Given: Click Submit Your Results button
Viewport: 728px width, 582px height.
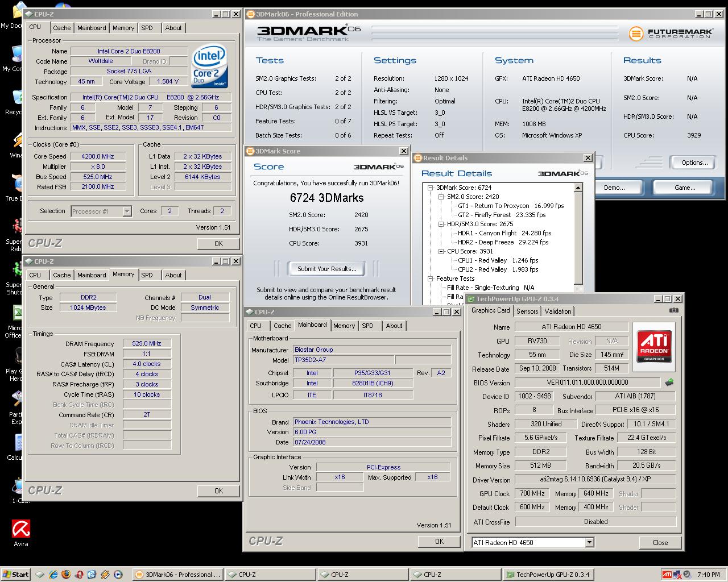Looking at the screenshot, I should [x=327, y=269].
